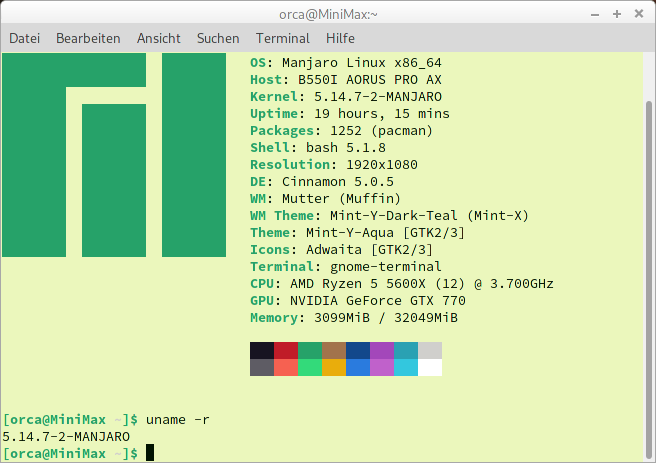The image size is (656, 463).
Task: Click the 'Resolution: 1920x1080' line
Action: click(334, 165)
